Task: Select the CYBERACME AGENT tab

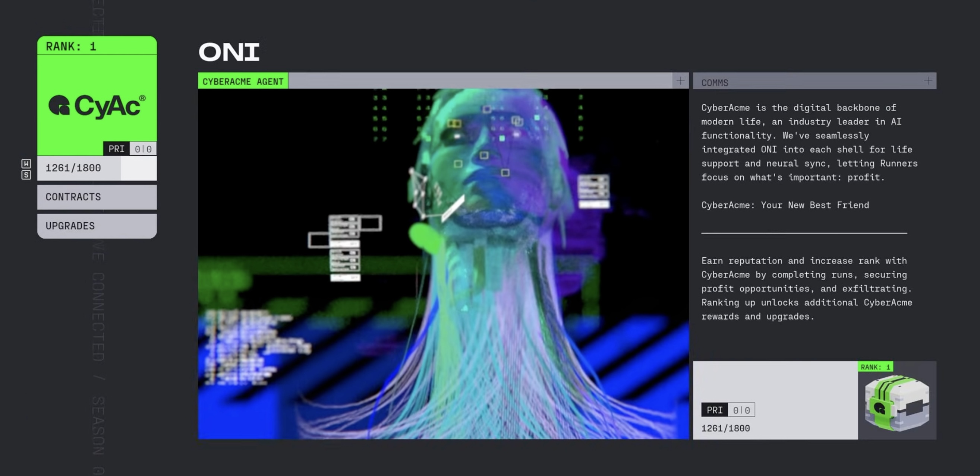Action: (243, 81)
